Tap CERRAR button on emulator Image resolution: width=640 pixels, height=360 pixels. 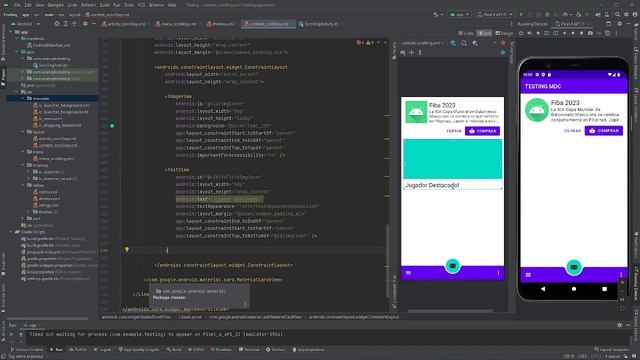[572, 131]
